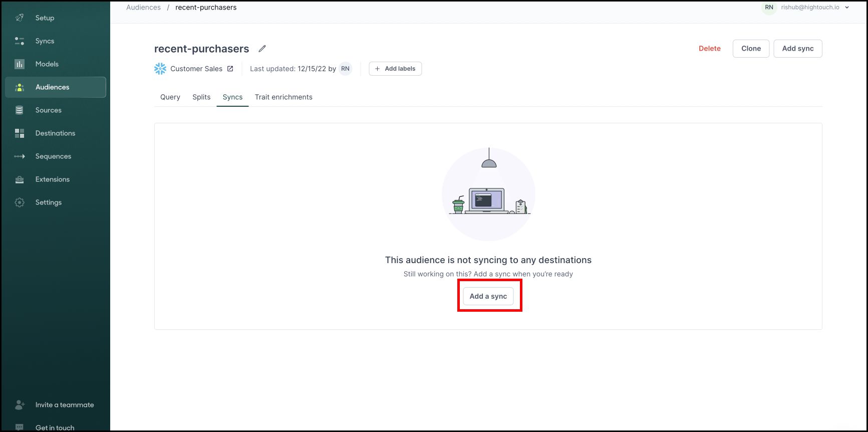Click the Setup rocket icon in sidebar

(20, 18)
